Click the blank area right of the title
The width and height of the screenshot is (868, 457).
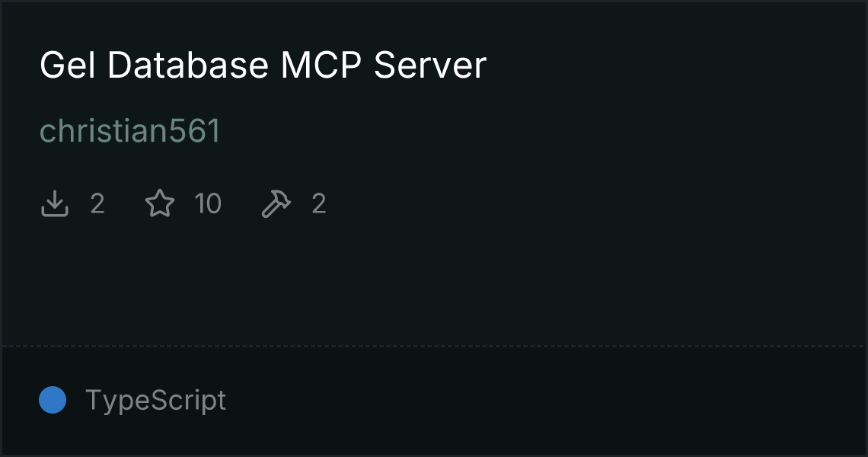[x=675, y=66]
